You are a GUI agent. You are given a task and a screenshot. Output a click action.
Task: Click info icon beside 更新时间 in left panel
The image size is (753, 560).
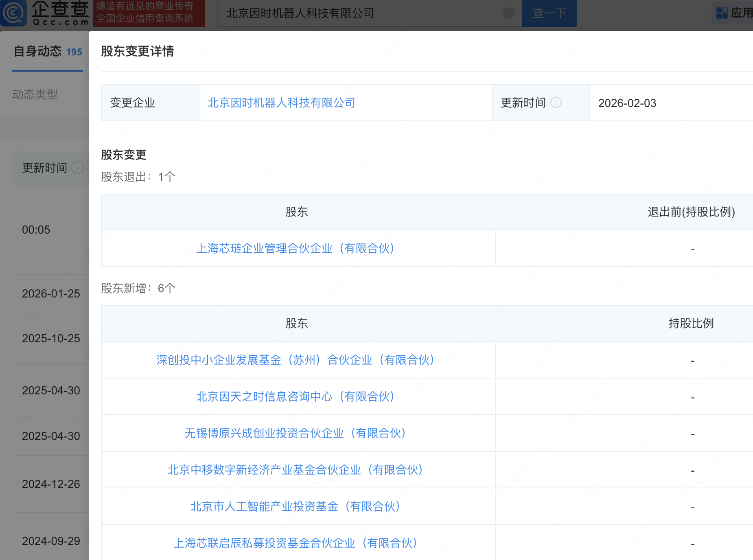coord(77,168)
